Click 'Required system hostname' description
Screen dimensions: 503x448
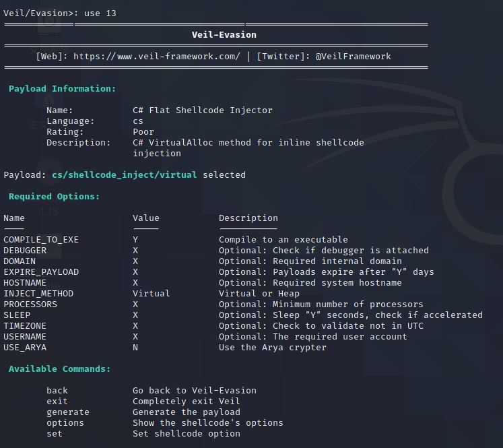(x=337, y=283)
